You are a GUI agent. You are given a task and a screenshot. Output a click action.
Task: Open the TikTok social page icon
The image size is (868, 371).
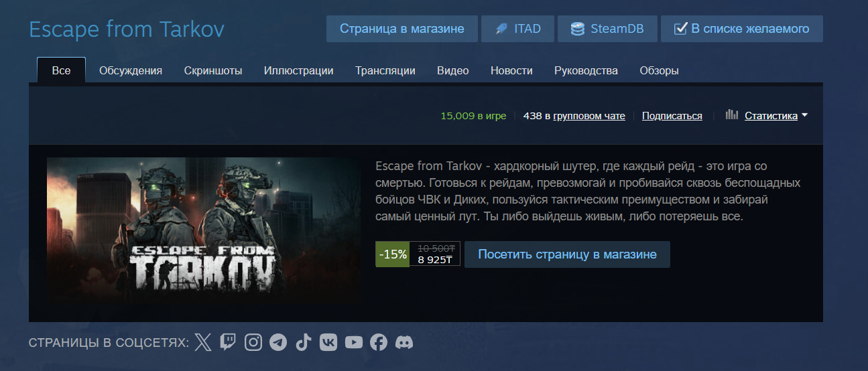click(304, 343)
